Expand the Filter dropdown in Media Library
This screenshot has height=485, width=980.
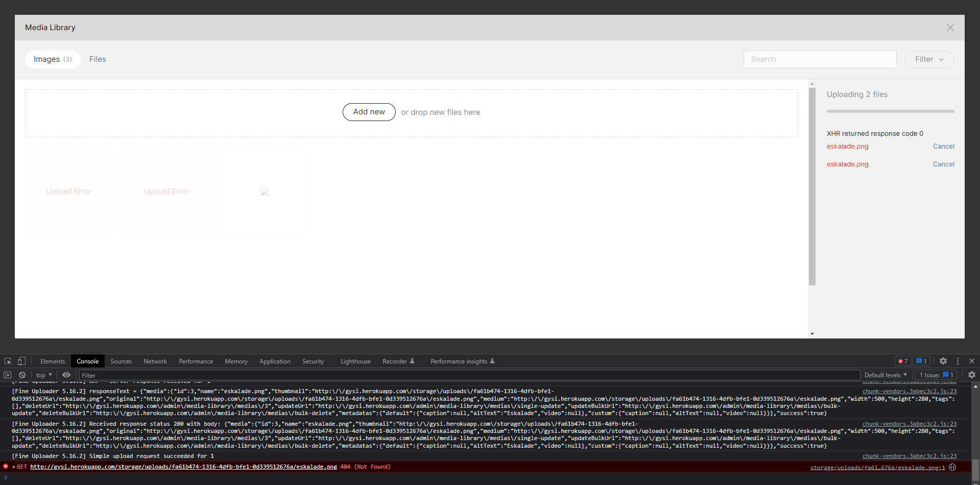pos(928,59)
